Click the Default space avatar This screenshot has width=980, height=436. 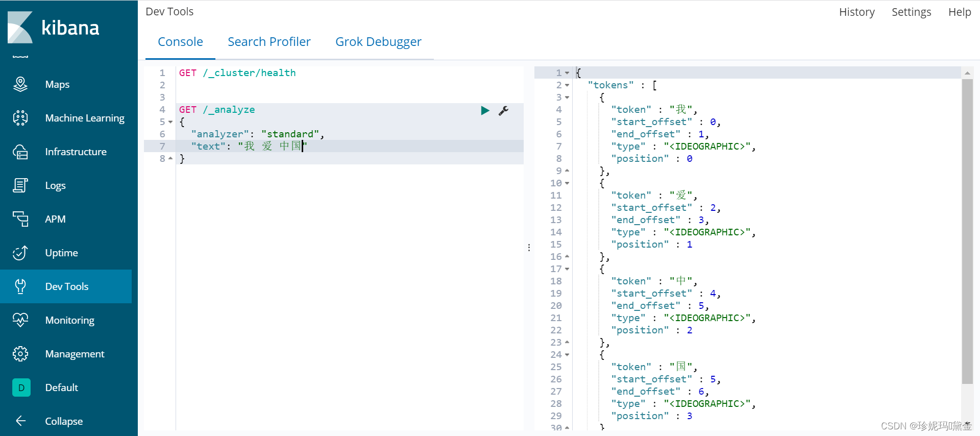pyautogui.click(x=21, y=387)
